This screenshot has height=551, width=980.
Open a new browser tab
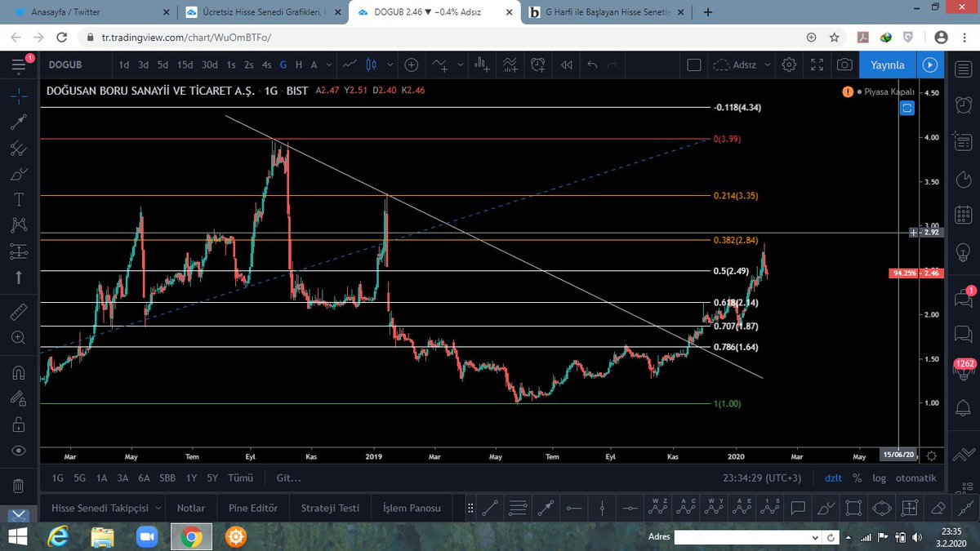tap(707, 13)
